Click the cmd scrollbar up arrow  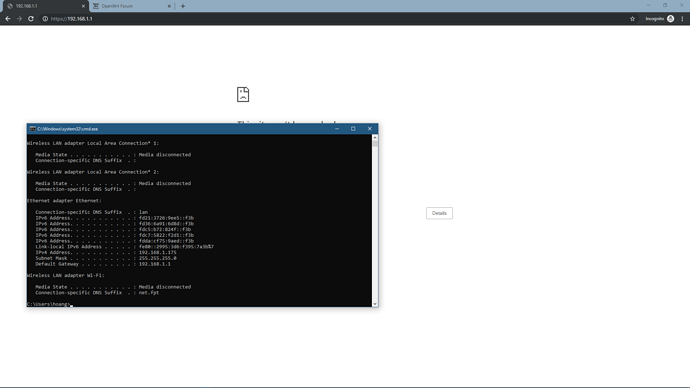375,138
